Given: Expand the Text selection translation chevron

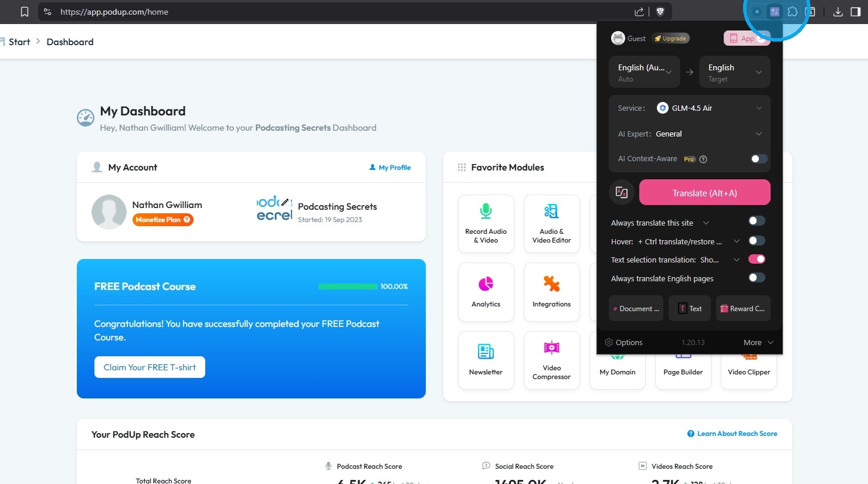Looking at the screenshot, I should pos(737,260).
